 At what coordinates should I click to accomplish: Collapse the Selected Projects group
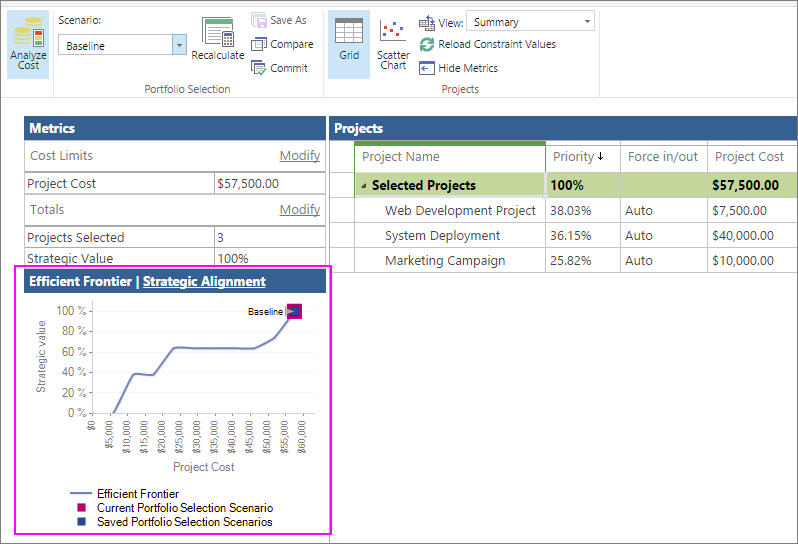click(363, 186)
